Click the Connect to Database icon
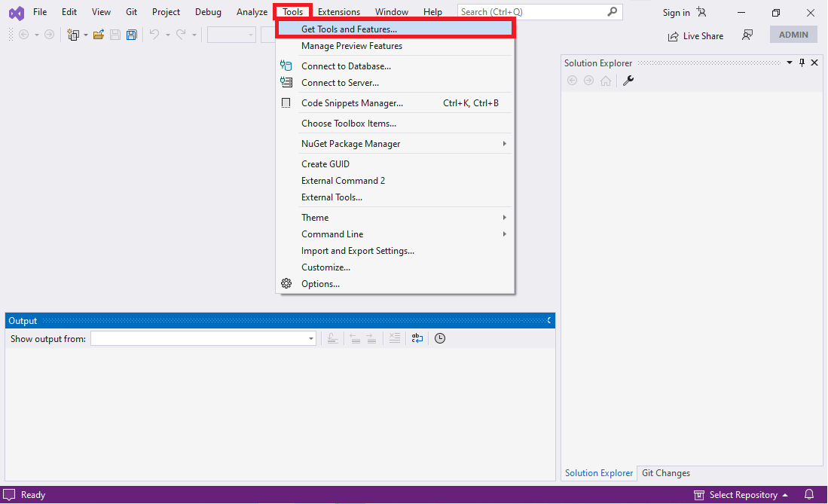This screenshot has height=504, width=828. pos(286,66)
